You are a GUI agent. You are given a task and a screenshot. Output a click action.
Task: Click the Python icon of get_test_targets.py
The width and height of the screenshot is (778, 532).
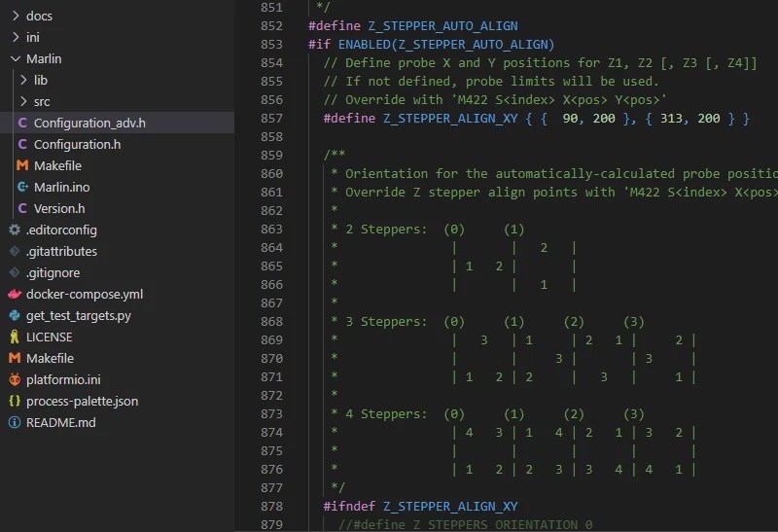pos(15,315)
